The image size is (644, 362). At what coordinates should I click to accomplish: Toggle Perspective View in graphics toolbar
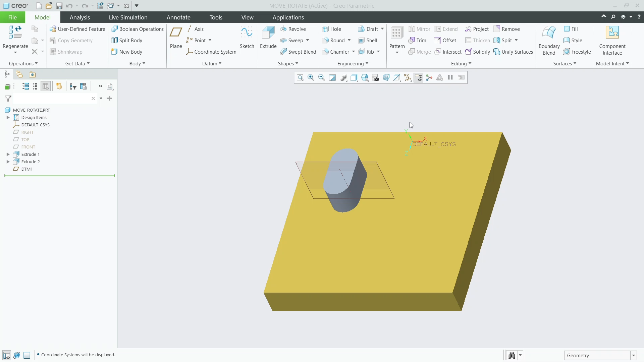click(386, 78)
